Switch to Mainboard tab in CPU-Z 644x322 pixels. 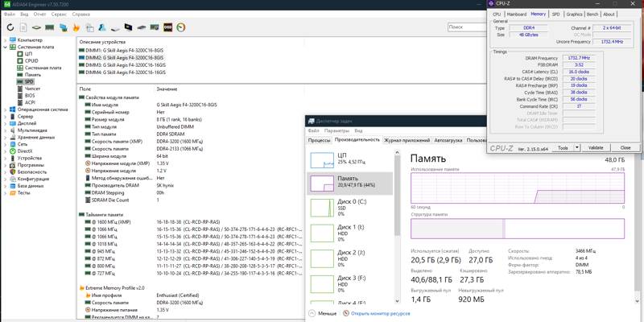tap(516, 14)
